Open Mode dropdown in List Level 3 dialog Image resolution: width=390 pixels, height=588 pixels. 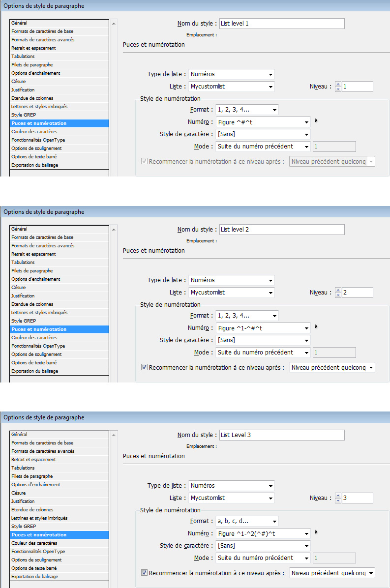coord(263,558)
